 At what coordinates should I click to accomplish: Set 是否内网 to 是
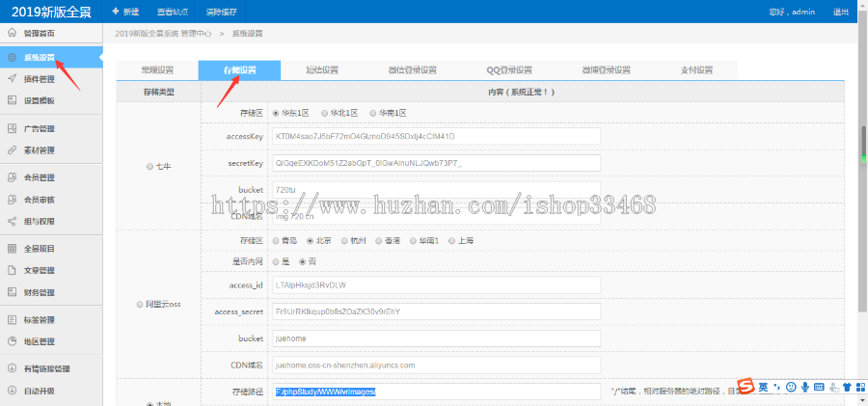(276, 262)
